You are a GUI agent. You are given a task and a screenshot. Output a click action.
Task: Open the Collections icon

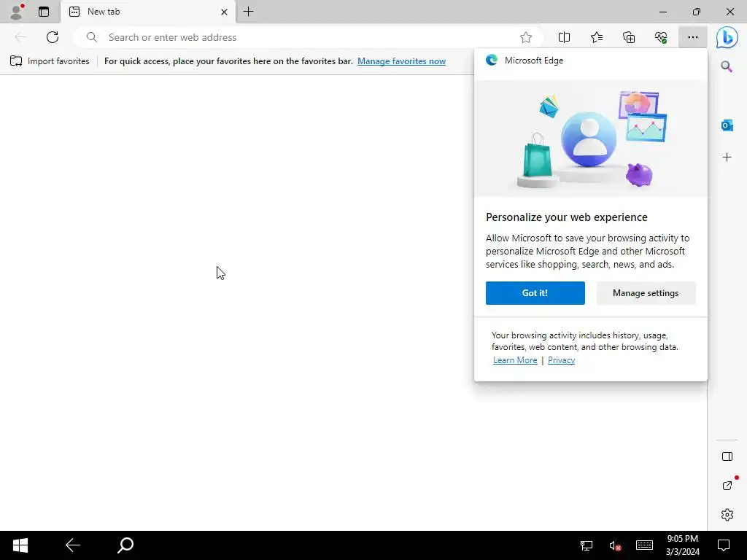629,37
